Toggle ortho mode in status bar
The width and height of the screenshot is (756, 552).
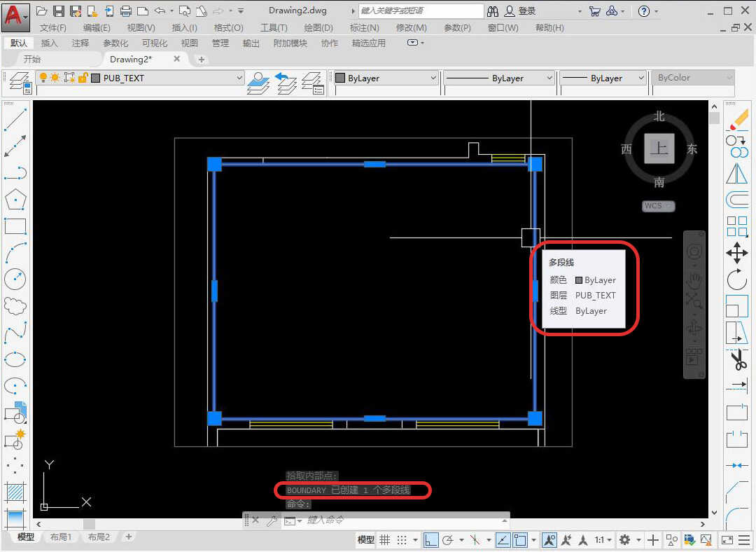pyautogui.click(x=430, y=540)
